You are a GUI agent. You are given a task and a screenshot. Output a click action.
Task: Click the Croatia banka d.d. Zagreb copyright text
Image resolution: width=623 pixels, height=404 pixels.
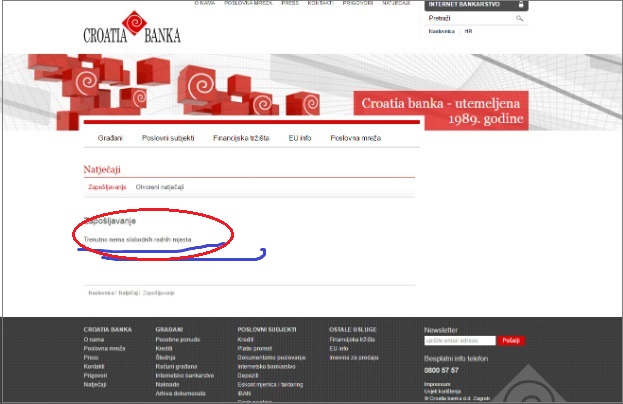pyautogui.click(x=457, y=398)
